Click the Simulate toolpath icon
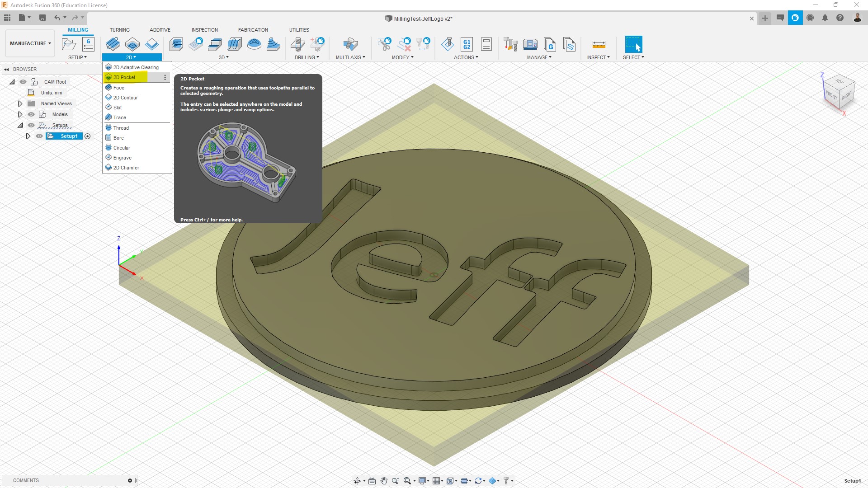Viewport: 868px width, 488px height. pos(448,44)
